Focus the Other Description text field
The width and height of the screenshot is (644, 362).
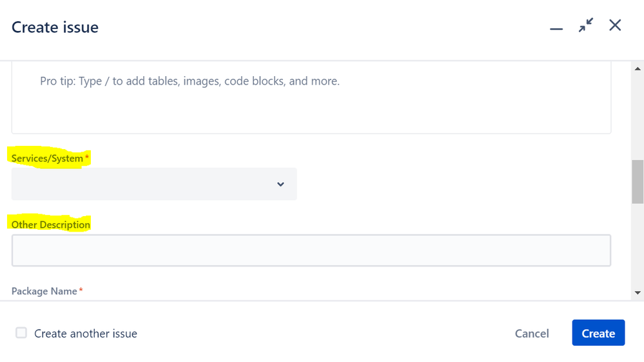click(x=311, y=250)
